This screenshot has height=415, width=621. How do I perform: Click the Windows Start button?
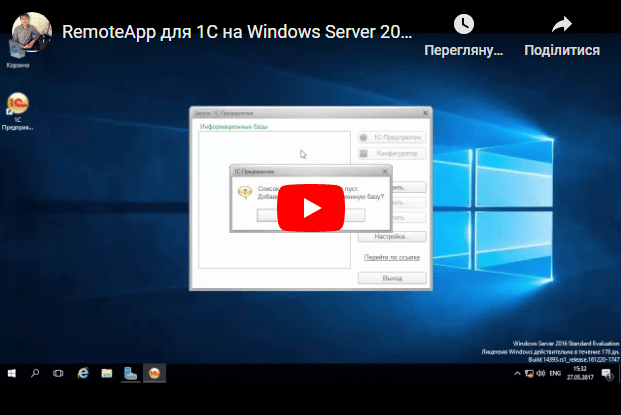(11, 373)
